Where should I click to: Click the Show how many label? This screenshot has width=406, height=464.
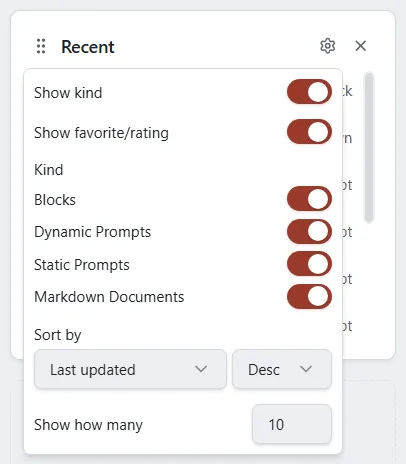point(88,425)
